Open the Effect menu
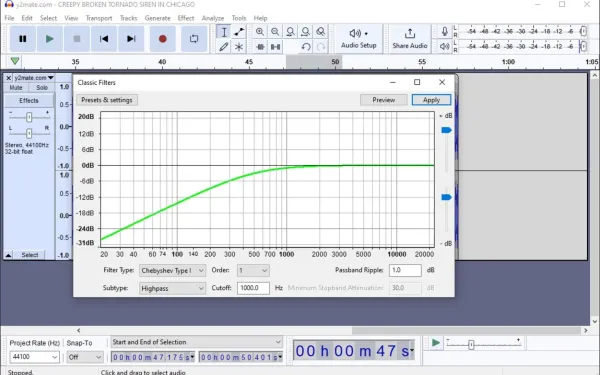This screenshot has width=600, height=375. tap(186, 18)
